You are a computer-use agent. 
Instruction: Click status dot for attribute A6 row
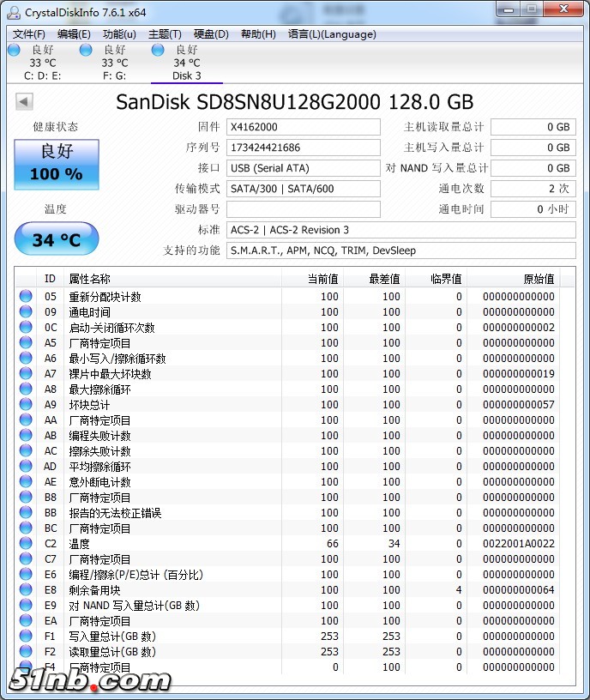(x=26, y=358)
